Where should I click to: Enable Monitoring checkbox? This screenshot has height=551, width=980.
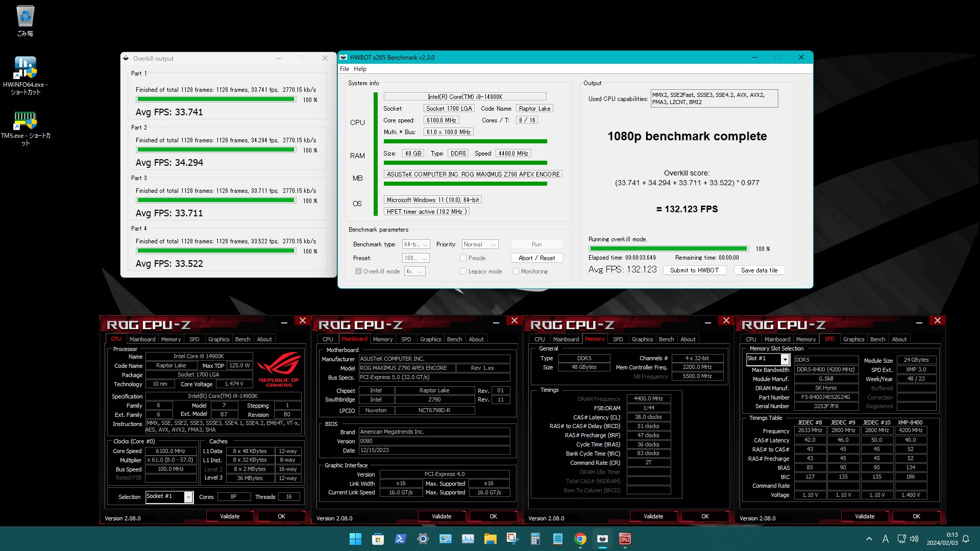[516, 271]
